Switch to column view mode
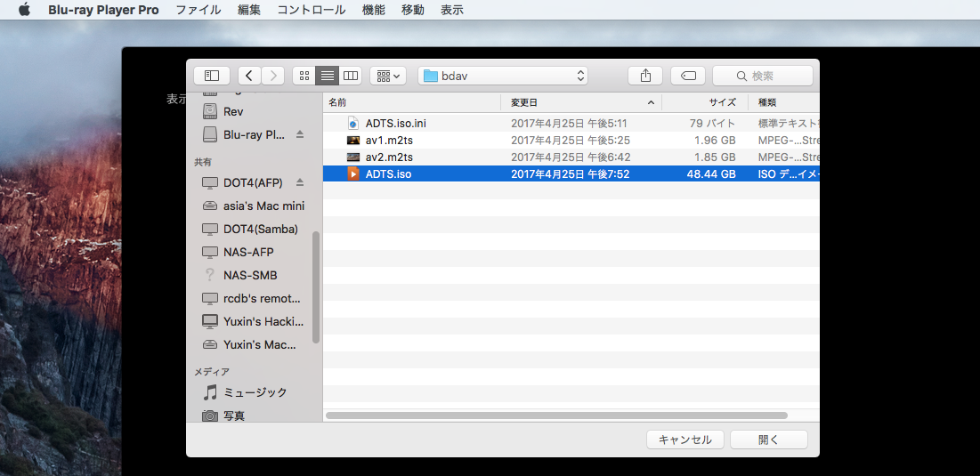 pyautogui.click(x=351, y=76)
